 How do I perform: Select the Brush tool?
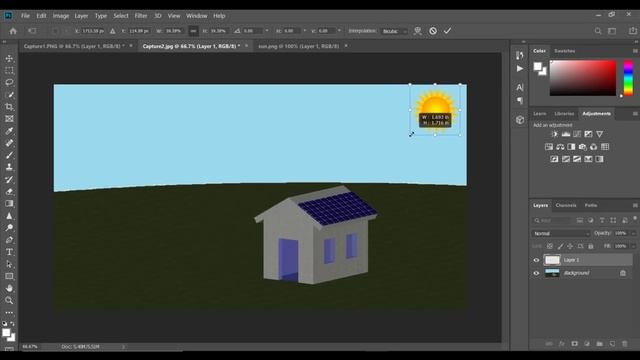(9, 155)
